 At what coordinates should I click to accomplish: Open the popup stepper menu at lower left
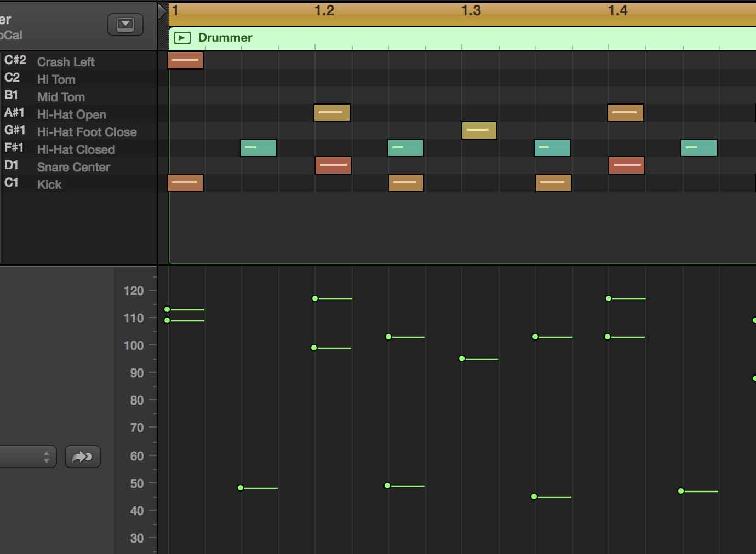[x=27, y=457]
